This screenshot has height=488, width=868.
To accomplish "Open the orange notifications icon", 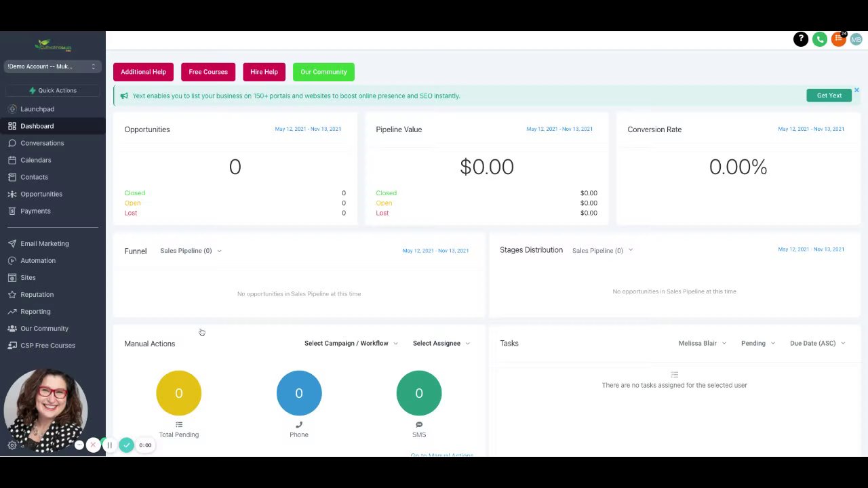I will pyautogui.click(x=838, y=39).
